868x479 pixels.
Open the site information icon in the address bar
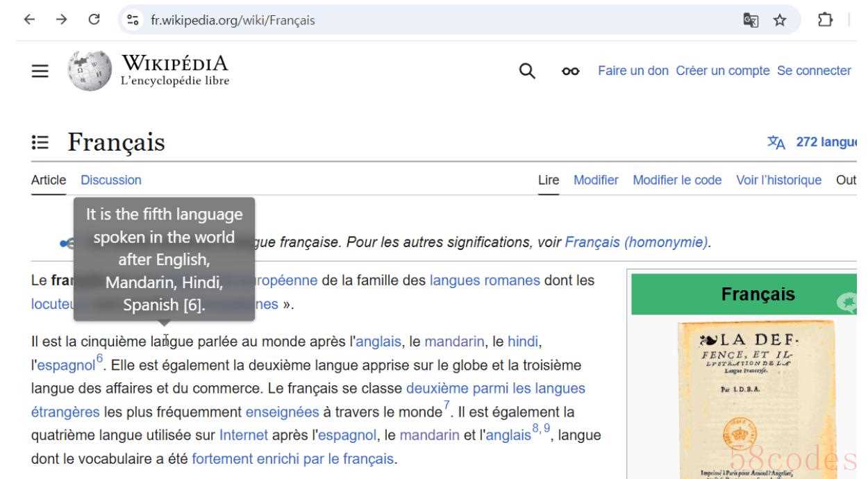tap(131, 21)
